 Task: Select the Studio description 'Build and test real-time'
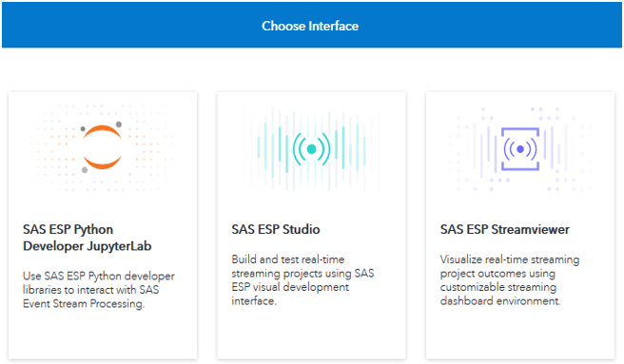pyautogui.click(x=302, y=280)
